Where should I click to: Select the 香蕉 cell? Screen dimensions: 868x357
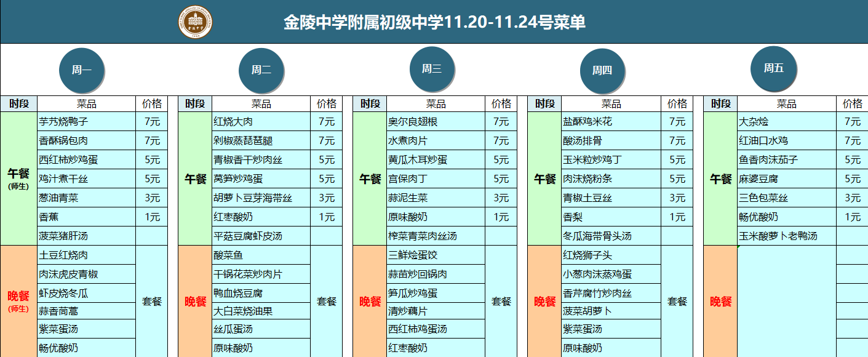87,217
